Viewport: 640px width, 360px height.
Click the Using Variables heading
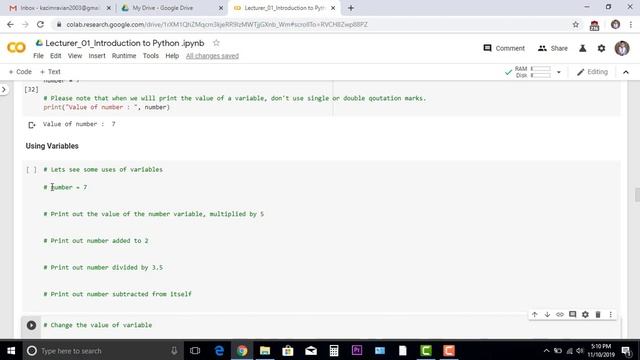point(52,146)
